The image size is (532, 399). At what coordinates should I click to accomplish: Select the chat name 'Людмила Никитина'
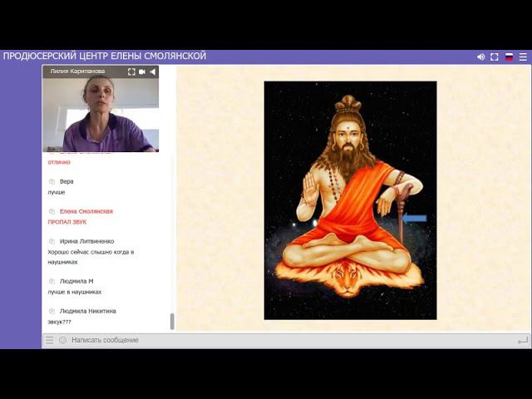click(88, 311)
